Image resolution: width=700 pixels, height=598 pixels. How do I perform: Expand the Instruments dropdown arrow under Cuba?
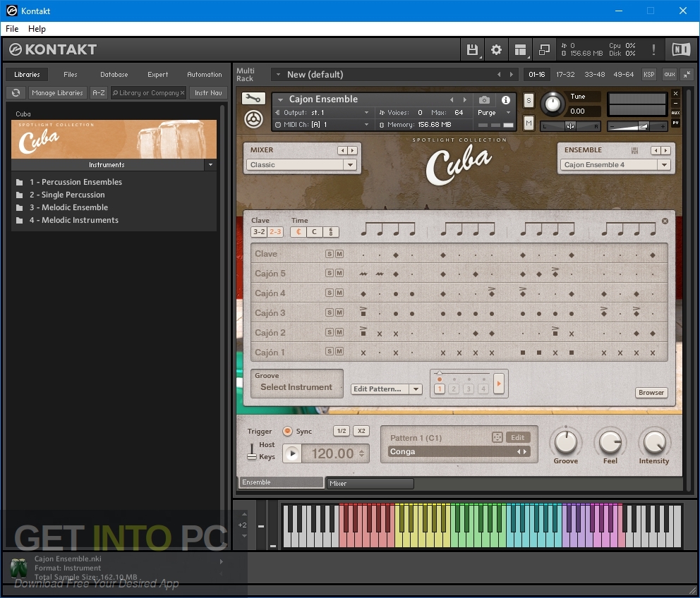click(210, 165)
